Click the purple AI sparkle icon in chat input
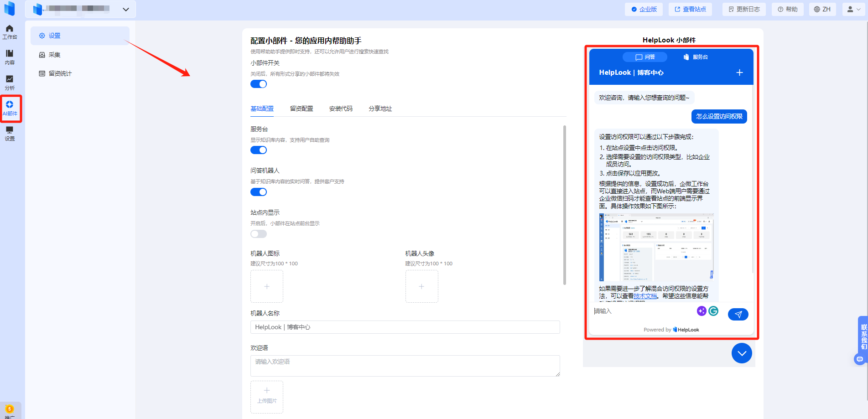The height and width of the screenshot is (419, 868). [x=702, y=311]
